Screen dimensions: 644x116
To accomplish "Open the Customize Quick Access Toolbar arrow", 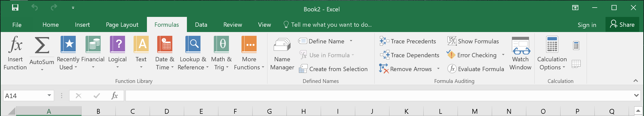I will (73, 8).
